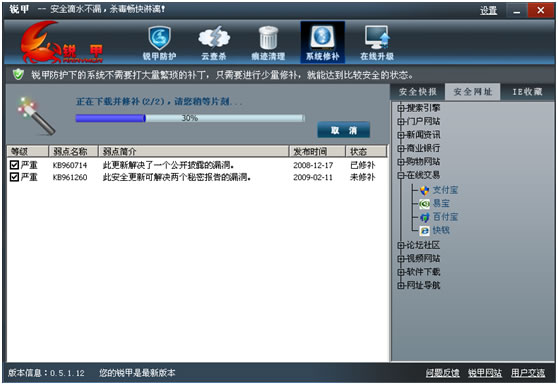Expand the 网址导航 tree node
558x385 pixels.
[401, 285]
